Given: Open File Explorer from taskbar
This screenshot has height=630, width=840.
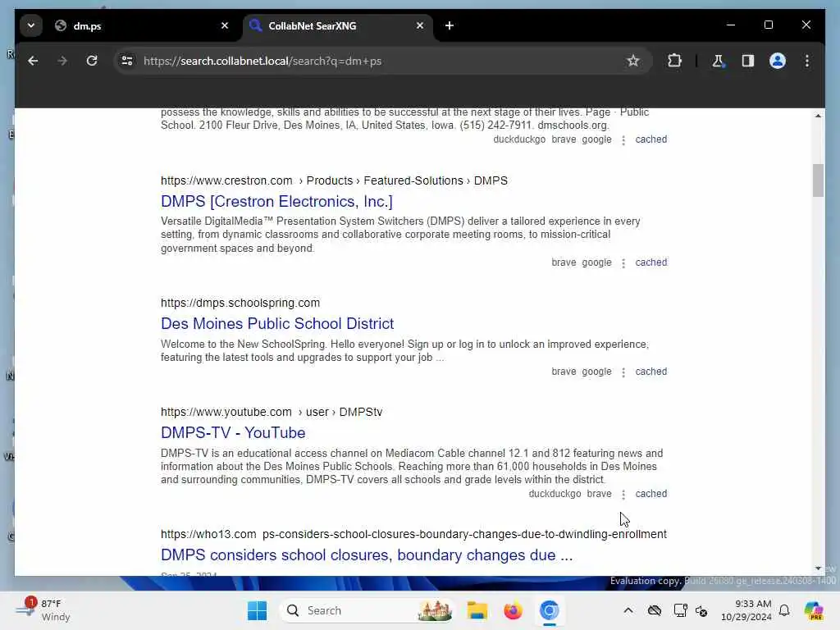Looking at the screenshot, I should pyautogui.click(x=477, y=610).
